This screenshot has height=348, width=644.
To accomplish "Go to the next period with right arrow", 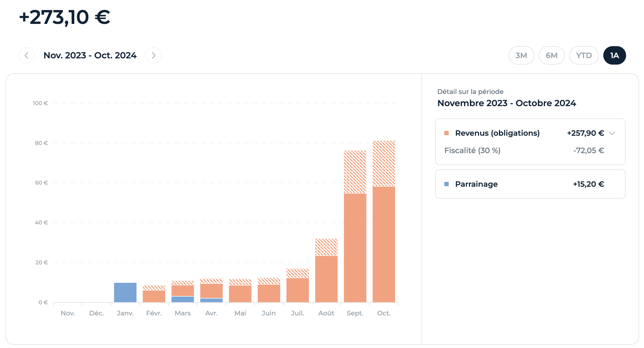I will [x=154, y=55].
